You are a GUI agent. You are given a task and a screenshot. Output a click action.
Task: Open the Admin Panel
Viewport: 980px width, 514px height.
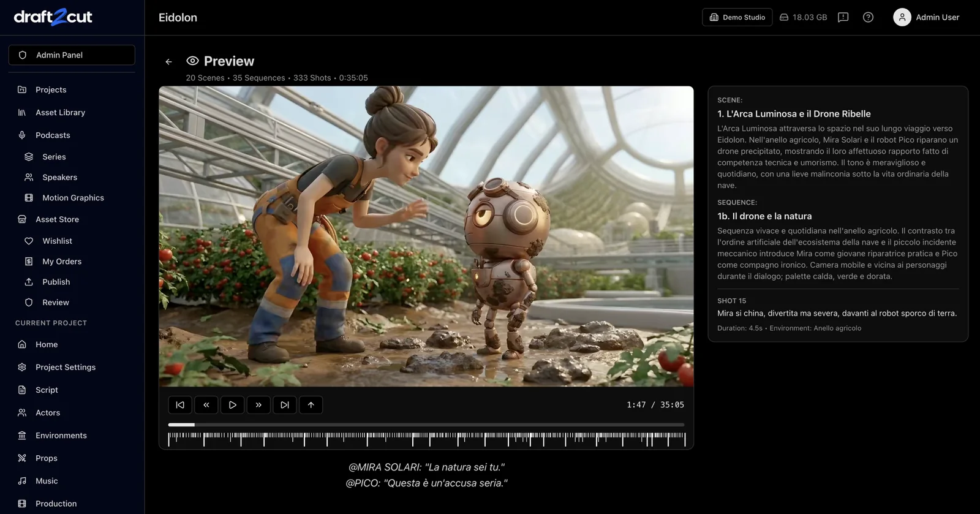point(72,55)
